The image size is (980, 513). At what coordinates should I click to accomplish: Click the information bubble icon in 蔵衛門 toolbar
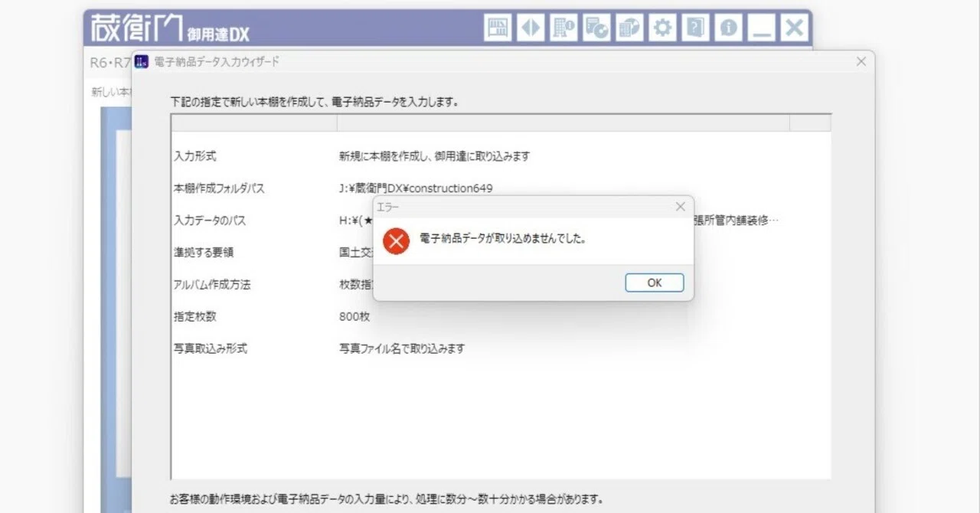(729, 28)
